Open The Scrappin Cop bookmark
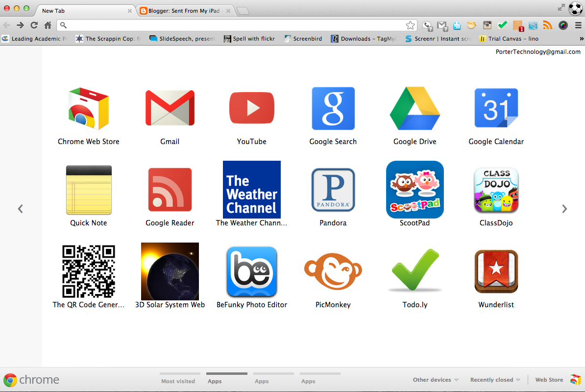 (109, 38)
